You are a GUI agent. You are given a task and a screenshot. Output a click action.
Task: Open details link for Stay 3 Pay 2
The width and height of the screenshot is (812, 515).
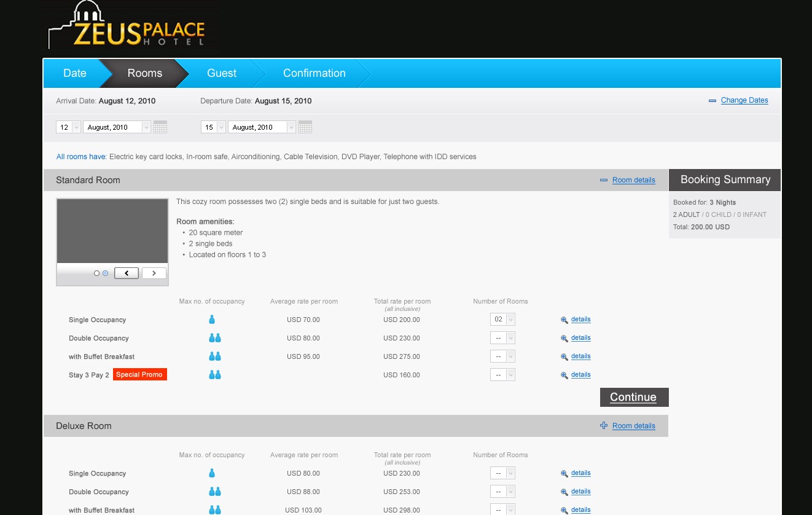(x=580, y=375)
